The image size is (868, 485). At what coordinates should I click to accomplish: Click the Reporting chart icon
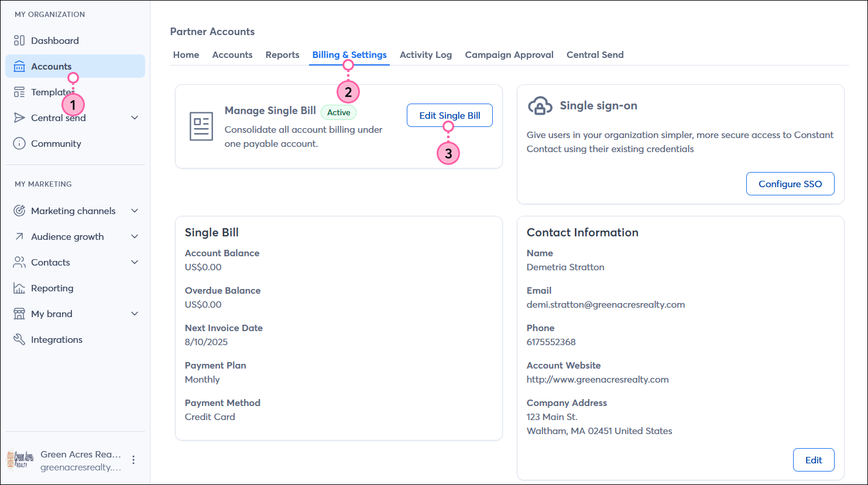point(19,288)
